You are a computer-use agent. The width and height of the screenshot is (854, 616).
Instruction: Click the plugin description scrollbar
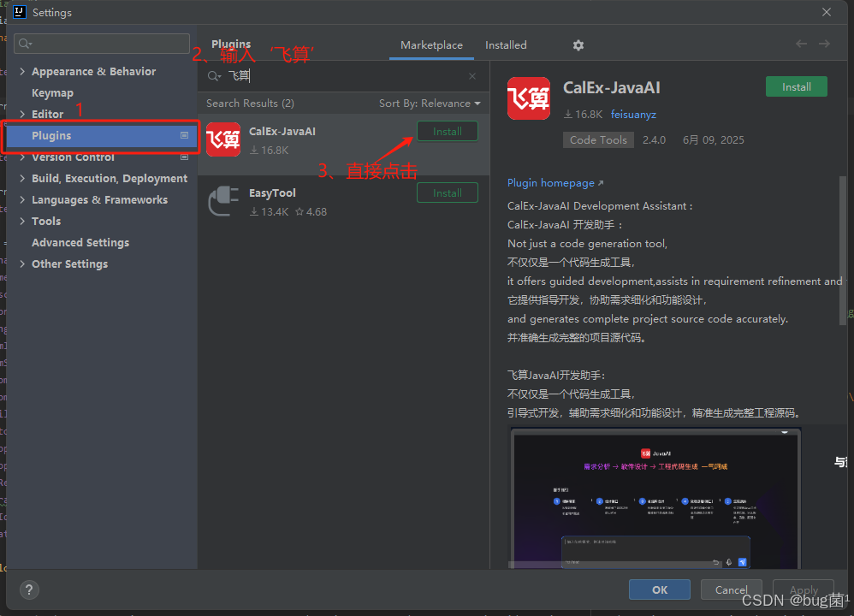point(843,251)
